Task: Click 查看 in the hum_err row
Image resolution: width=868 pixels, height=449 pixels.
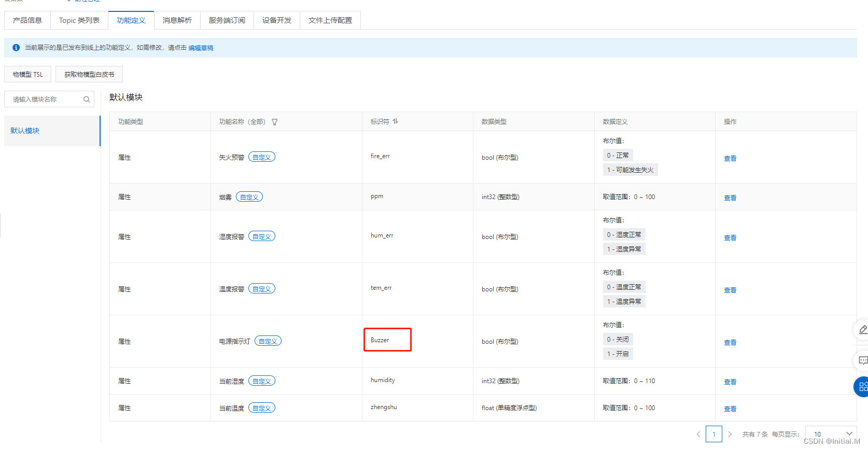Action: pyautogui.click(x=730, y=238)
